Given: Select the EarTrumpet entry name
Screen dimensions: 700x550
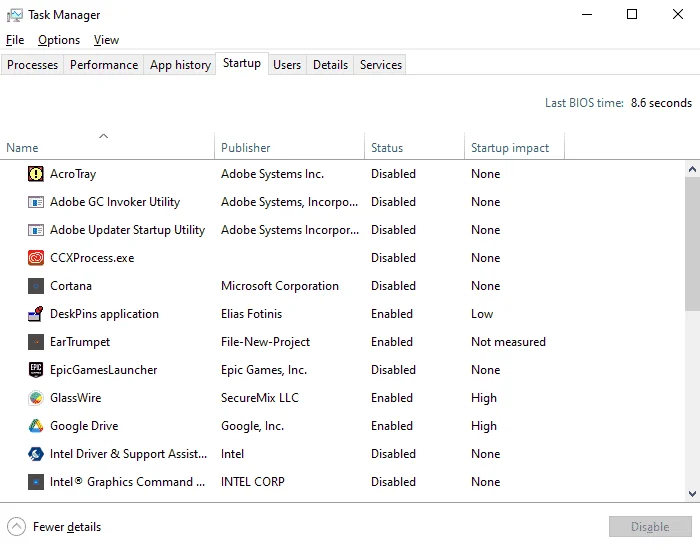Looking at the screenshot, I should click(x=80, y=342).
